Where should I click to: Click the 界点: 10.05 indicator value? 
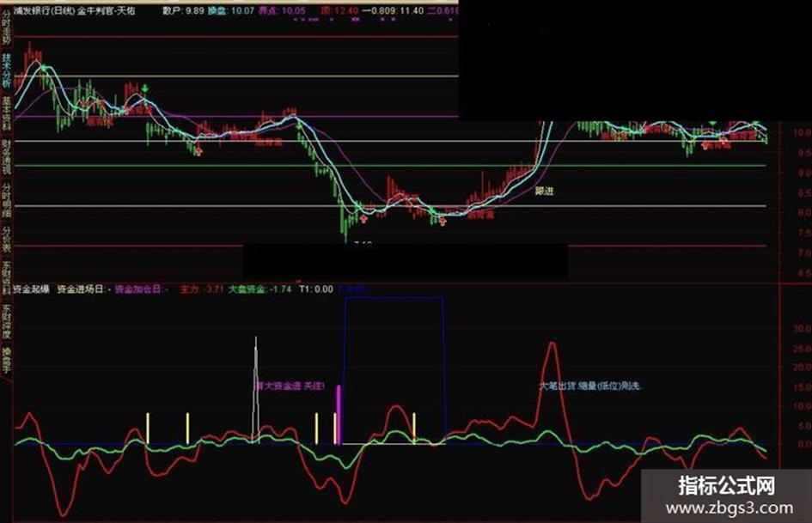click(282, 10)
